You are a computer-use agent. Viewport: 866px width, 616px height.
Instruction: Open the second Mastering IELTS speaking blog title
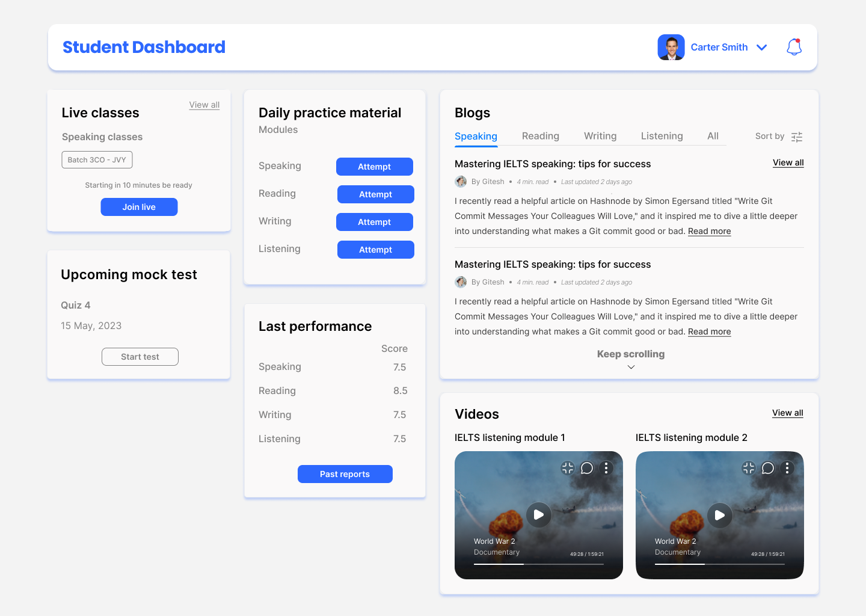(553, 264)
